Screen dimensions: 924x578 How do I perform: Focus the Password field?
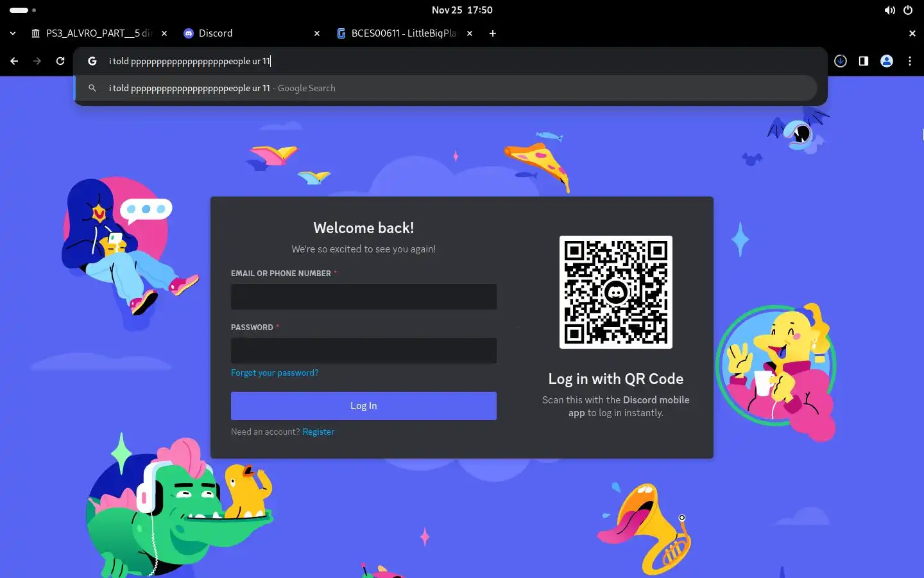pyautogui.click(x=364, y=351)
